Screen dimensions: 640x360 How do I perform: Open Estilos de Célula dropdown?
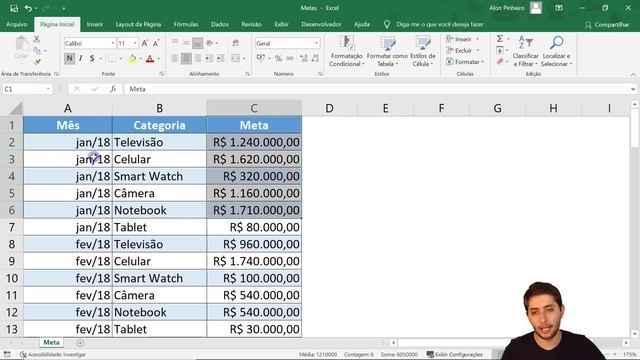tap(422, 51)
